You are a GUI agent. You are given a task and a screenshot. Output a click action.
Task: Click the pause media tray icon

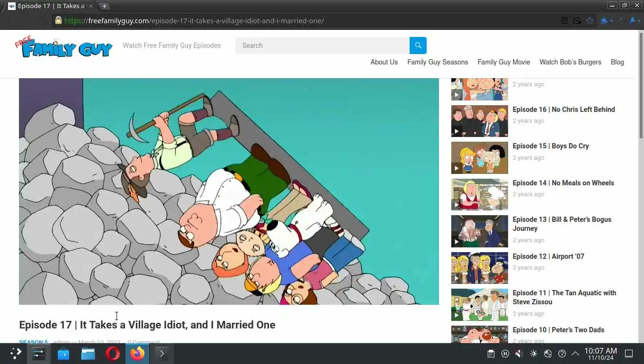click(505, 354)
